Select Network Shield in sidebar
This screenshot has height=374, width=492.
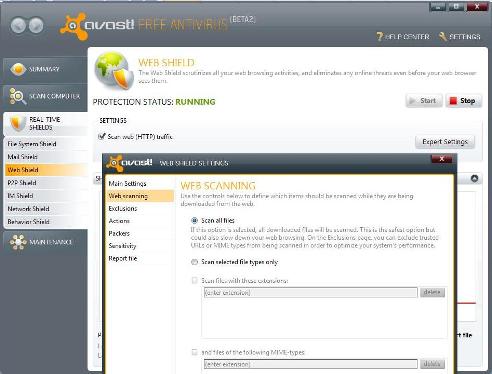pyautogui.click(x=46, y=209)
